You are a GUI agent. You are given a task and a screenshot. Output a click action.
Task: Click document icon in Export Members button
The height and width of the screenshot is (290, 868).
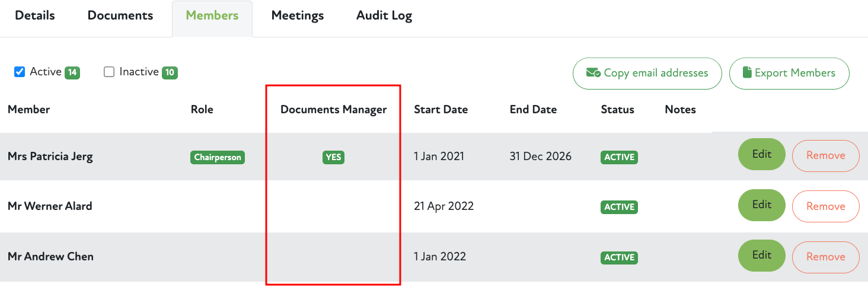click(x=748, y=73)
